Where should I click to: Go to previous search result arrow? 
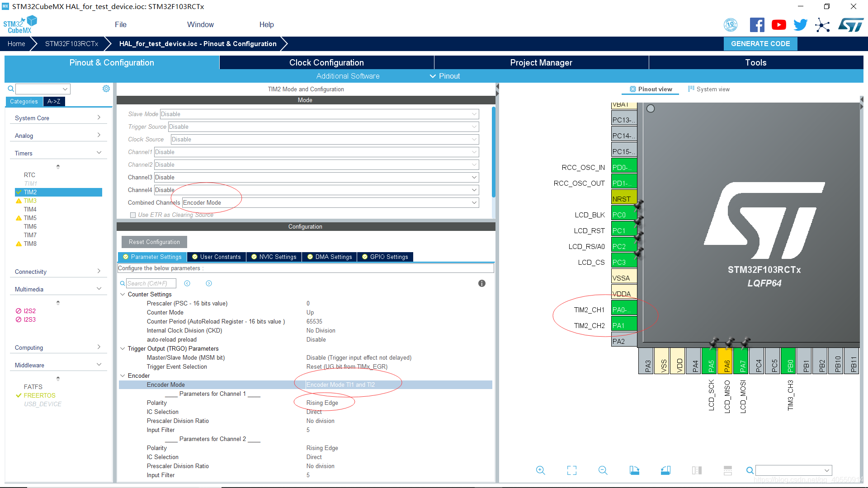coord(187,283)
